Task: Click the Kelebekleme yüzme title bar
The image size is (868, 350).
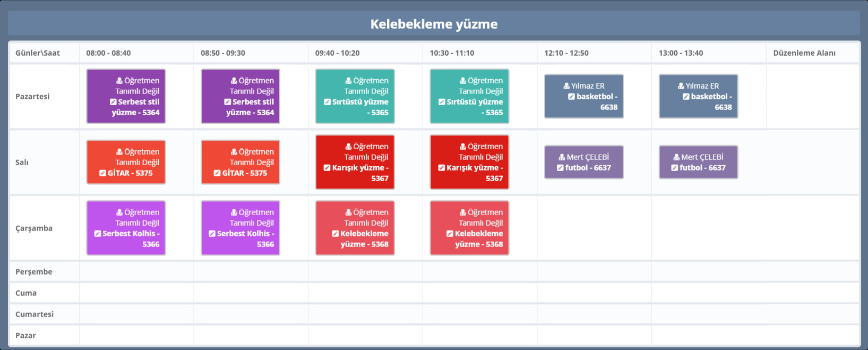Action: pyautogui.click(x=434, y=24)
